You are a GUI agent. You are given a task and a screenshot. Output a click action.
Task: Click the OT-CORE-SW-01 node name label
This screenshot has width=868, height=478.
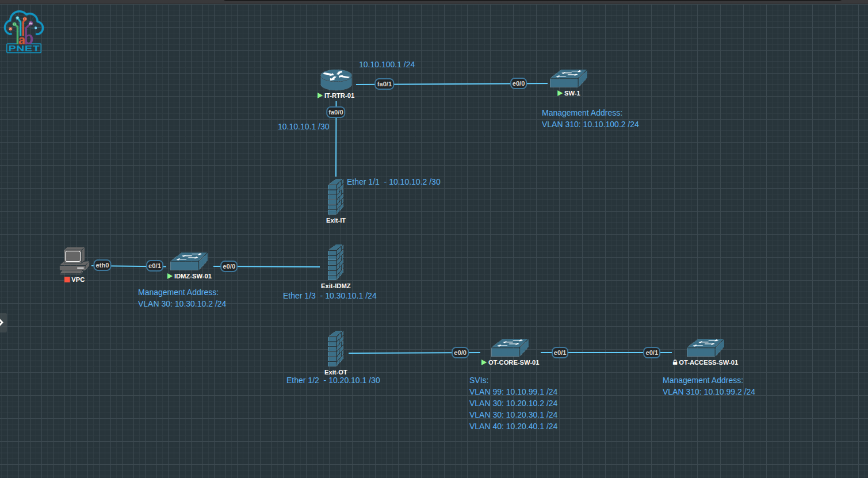pos(514,362)
